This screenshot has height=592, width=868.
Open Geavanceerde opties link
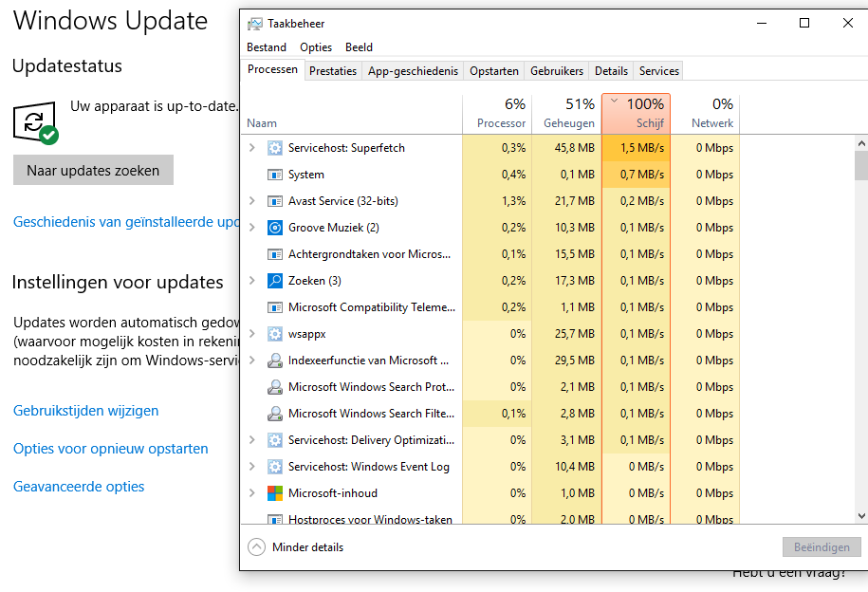(79, 487)
